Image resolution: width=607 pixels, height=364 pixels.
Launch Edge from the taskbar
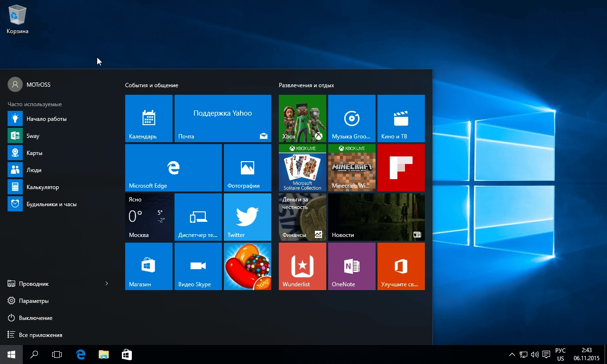pyautogui.click(x=81, y=355)
